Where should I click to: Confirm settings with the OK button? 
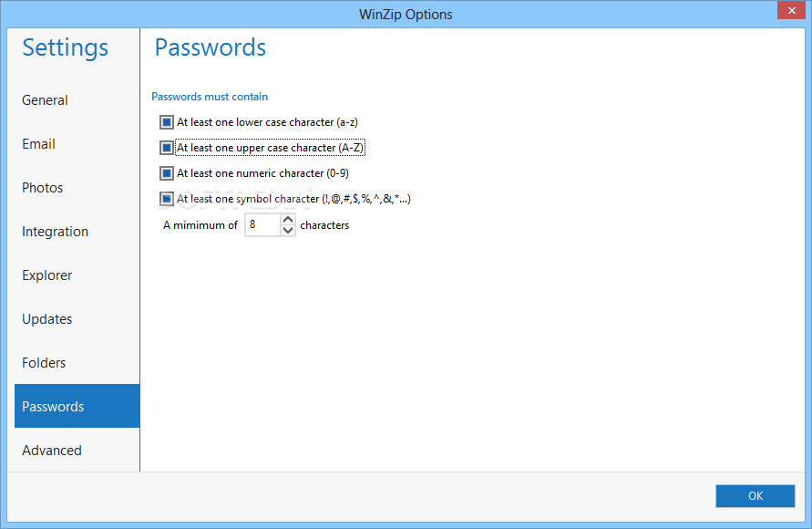[x=755, y=496]
